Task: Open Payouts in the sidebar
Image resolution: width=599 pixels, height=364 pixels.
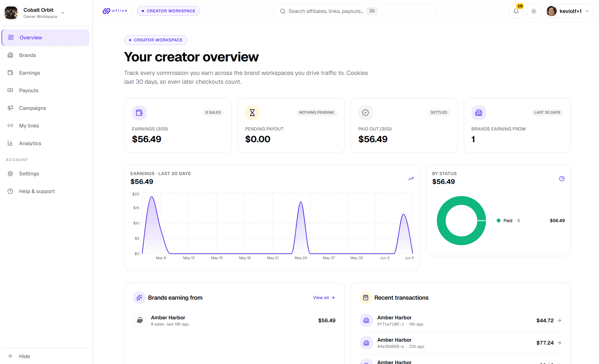Action: [46, 90]
